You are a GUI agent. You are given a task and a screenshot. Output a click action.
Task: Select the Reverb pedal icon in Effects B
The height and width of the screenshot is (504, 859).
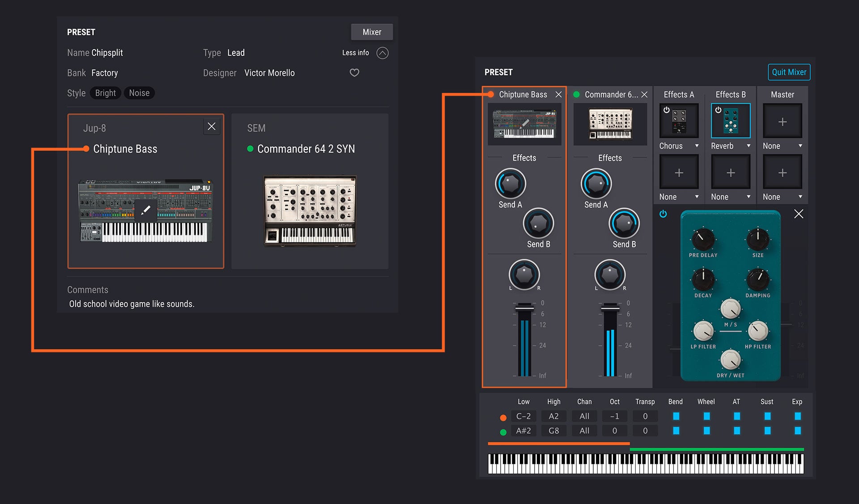click(x=731, y=121)
